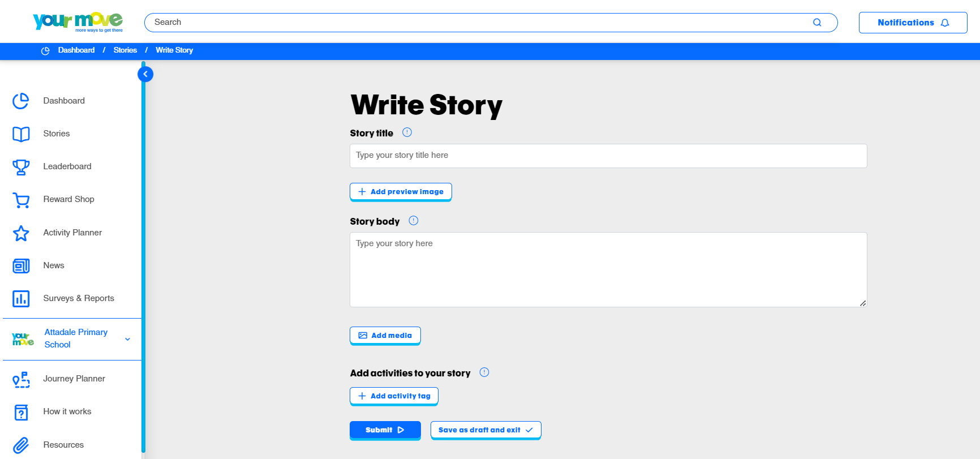This screenshot has width=980, height=459.
Task: Focus the story title input
Action: coord(608,156)
